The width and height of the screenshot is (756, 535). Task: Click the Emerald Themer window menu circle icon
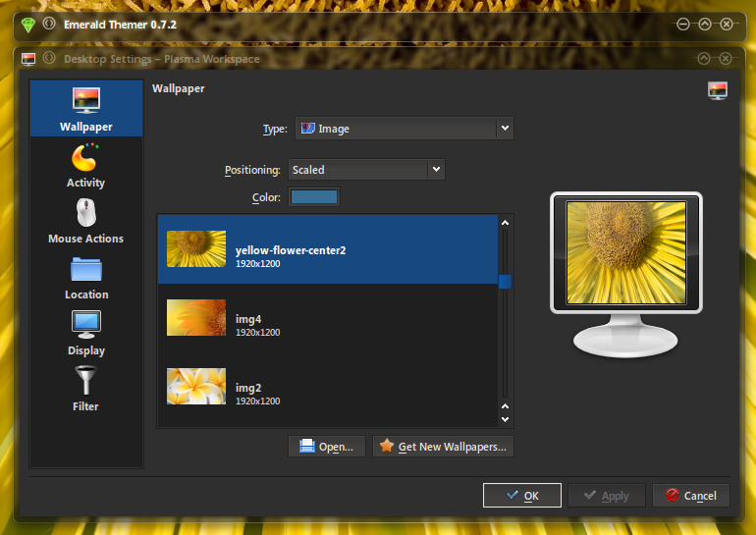49,24
